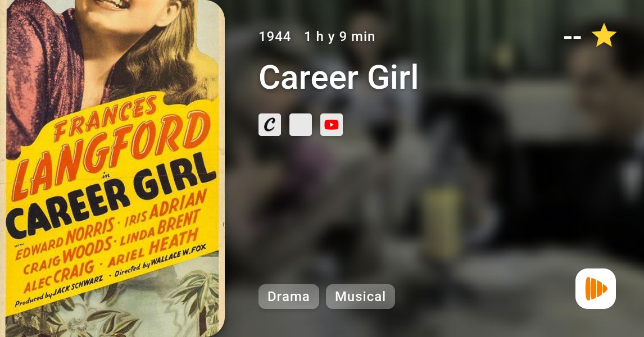Open the Career Girl poster thumbnail
This screenshot has height=337, width=644.
coord(112,168)
